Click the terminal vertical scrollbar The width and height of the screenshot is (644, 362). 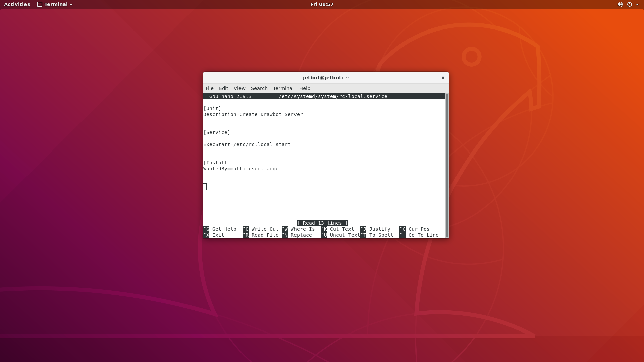pos(447,166)
